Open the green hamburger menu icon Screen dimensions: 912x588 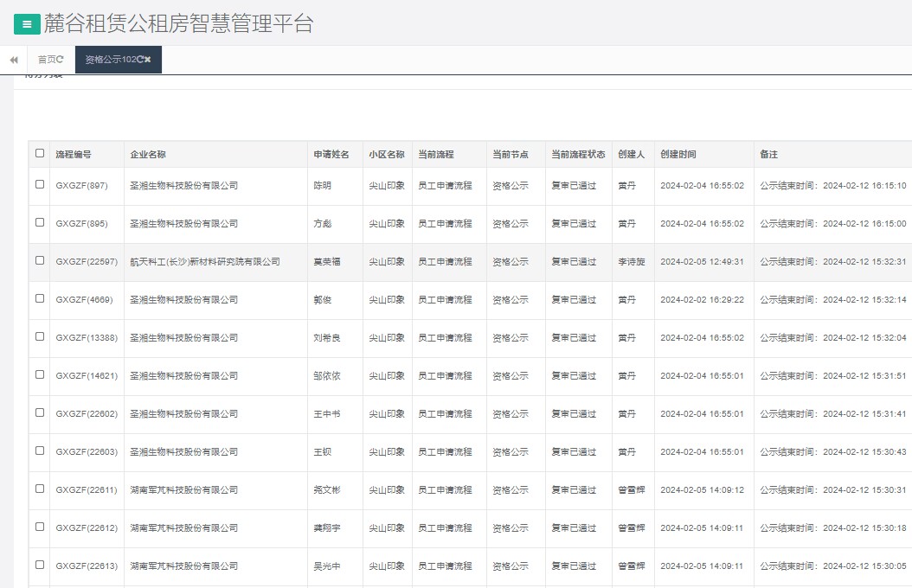click(24, 22)
